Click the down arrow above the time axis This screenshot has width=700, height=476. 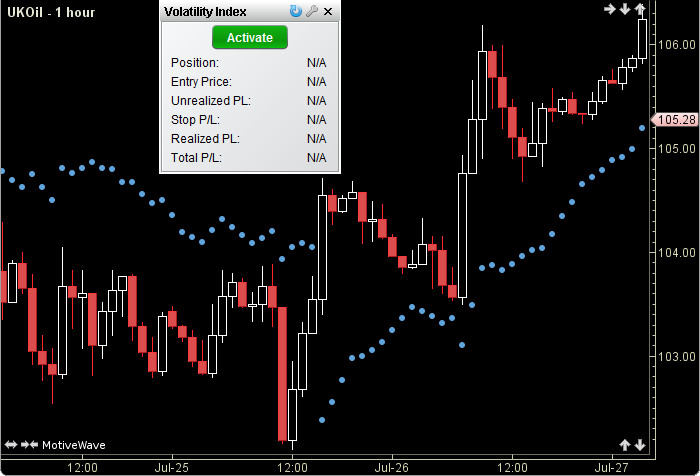point(640,444)
